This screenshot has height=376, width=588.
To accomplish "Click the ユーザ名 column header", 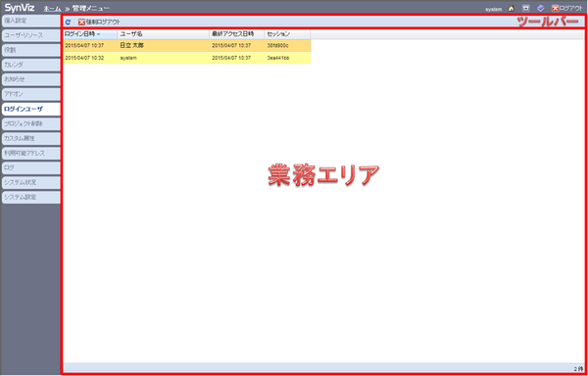I will click(164, 34).
